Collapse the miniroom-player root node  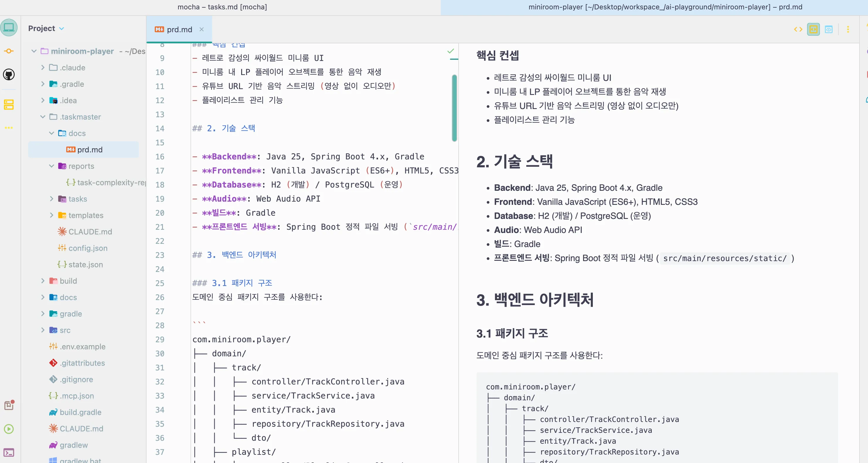click(x=34, y=51)
